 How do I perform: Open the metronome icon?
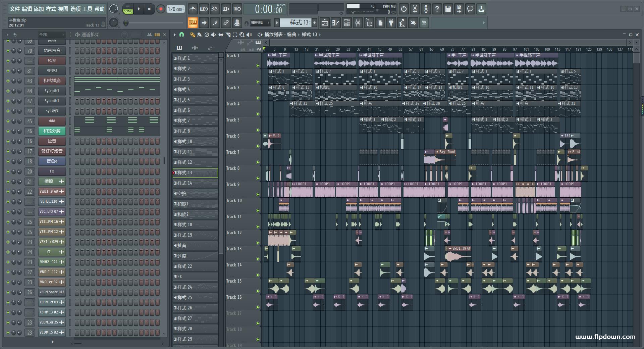tap(193, 9)
